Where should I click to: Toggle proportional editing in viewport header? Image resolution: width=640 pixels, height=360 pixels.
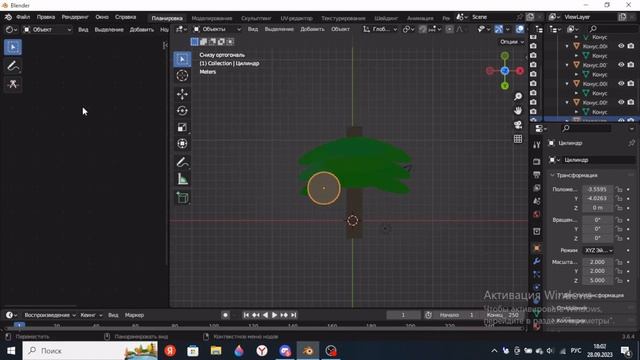tap(449, 29)
